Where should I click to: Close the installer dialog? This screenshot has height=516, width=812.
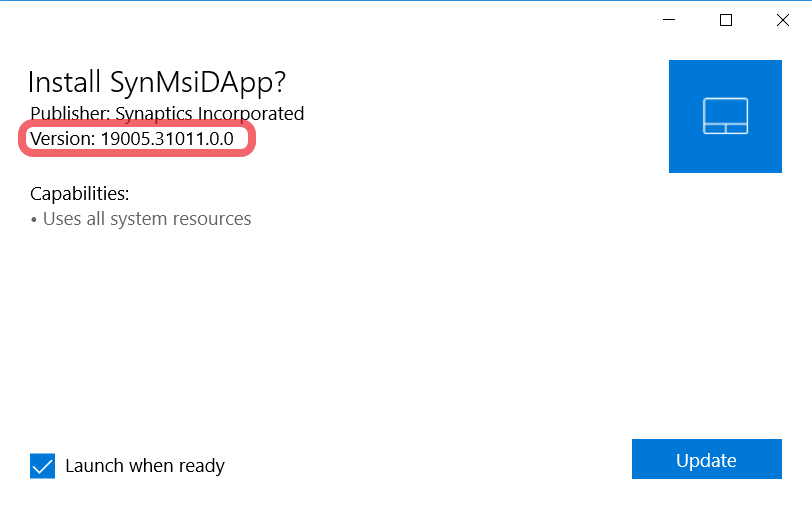tap(783, 20)
